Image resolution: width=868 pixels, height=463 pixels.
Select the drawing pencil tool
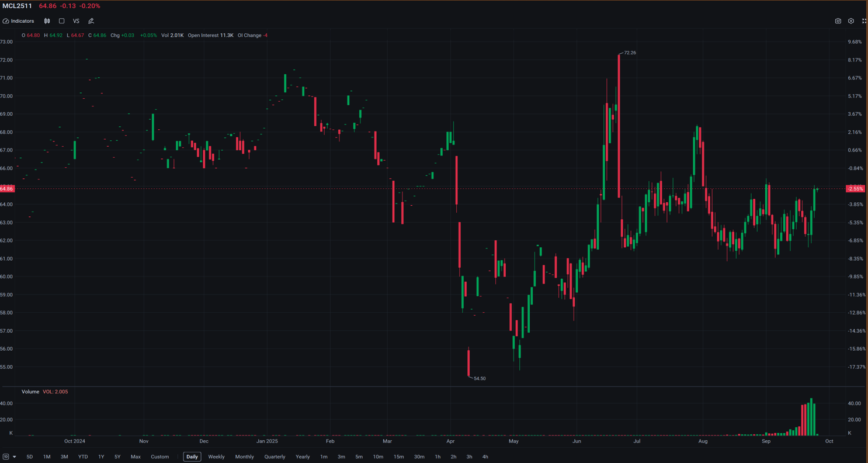tap(91, 21)
